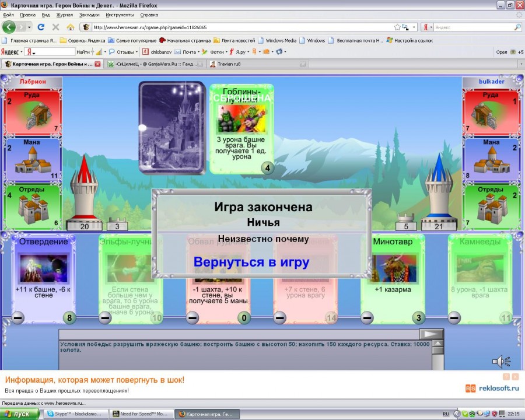Click the game chat input field

pyautogui.click(x=239, y=334)
